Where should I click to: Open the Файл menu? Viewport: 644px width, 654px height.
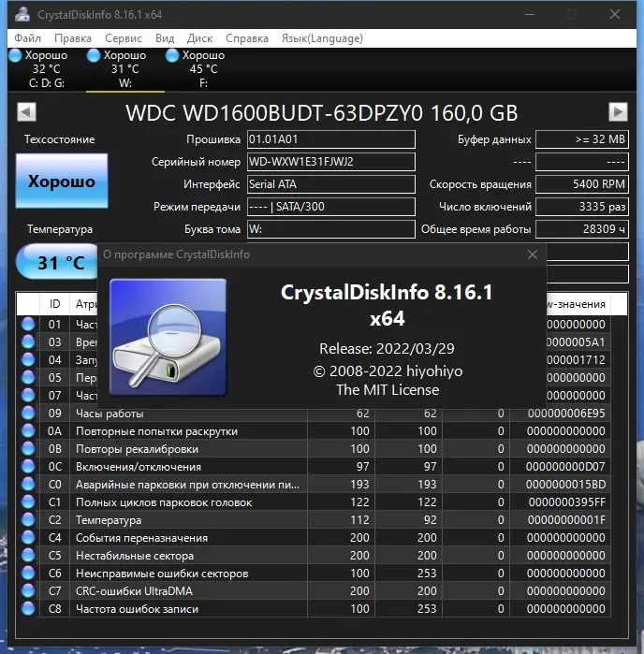tap(27, 38)
